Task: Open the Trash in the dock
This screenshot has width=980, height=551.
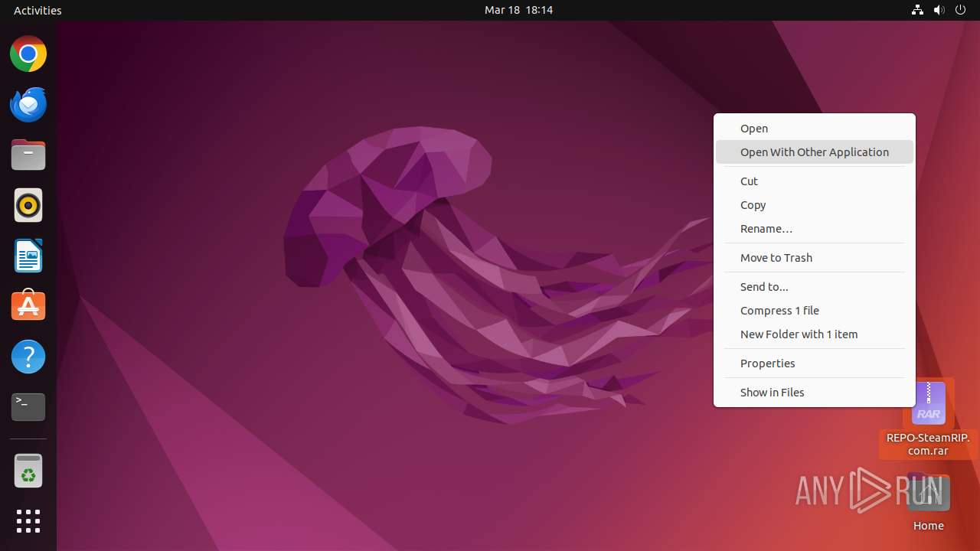Action: pyautogui.click(x=28, y=471)
